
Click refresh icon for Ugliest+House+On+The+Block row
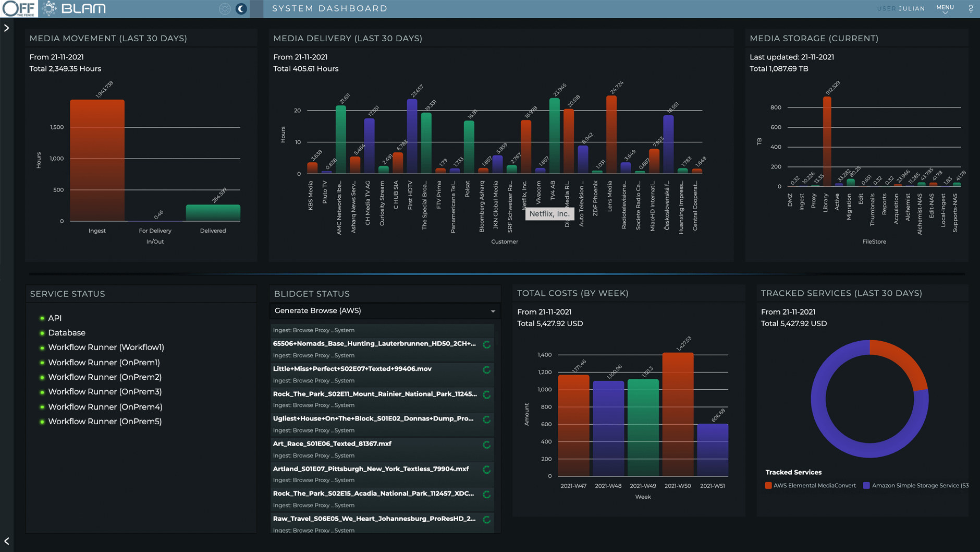coord(486,419)
